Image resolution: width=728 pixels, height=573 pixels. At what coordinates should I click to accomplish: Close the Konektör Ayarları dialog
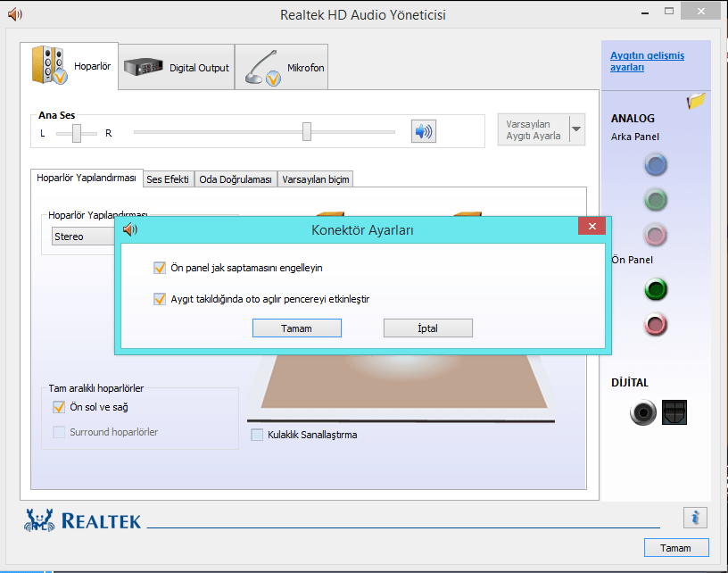pyautogui.click(x=592, y=226)
